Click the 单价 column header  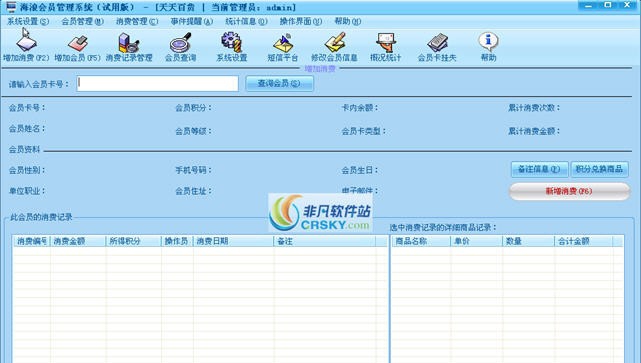click(476, 241)
